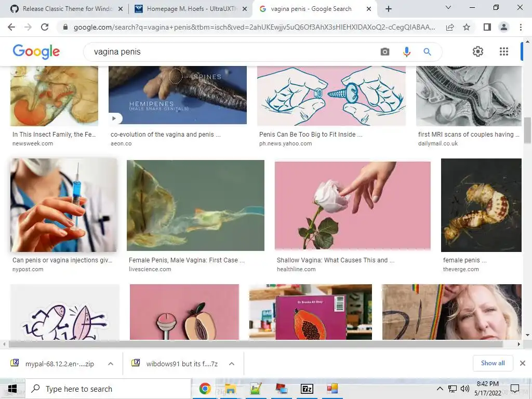Go back to the previous page
Screen dimensions: 532x399
pyautogui.click(x=11, y=27)
